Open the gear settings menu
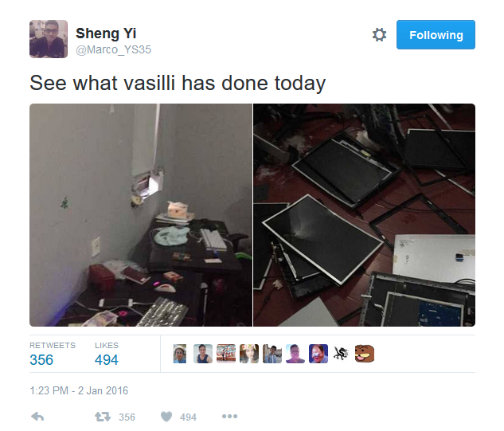Image resolution: width=504 pixels, height=431 pixels. tap(379, 35)
